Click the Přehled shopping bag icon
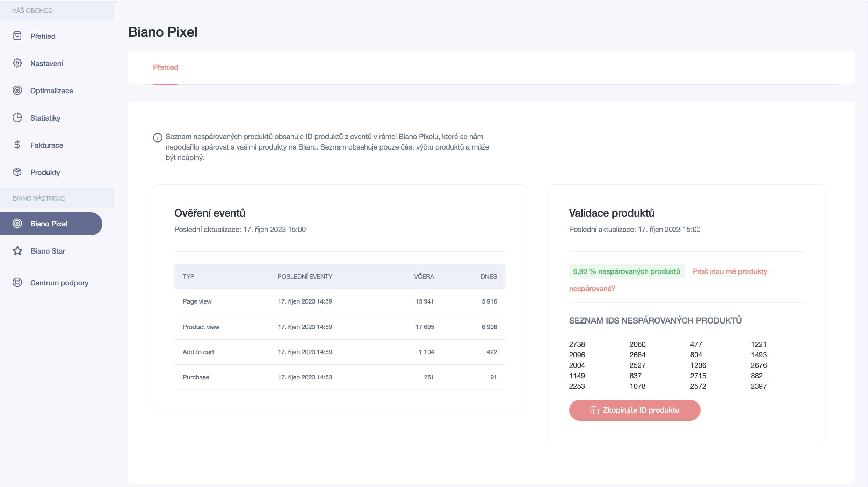 point(17,36)
